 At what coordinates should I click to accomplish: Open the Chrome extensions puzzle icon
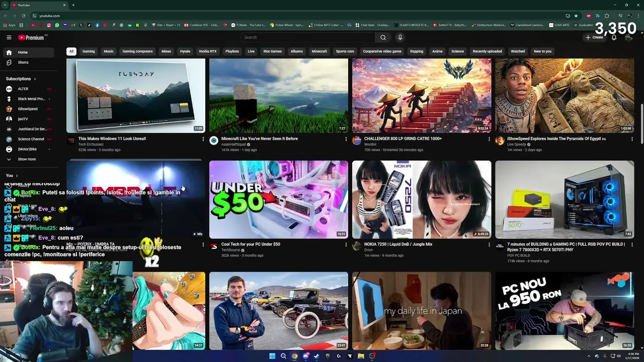click(x=607, y=16)
